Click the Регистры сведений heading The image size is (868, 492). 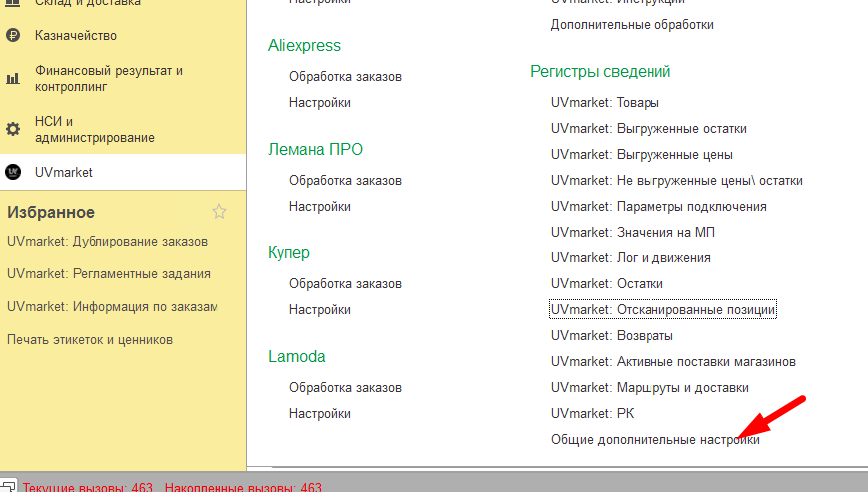(600, 72)
